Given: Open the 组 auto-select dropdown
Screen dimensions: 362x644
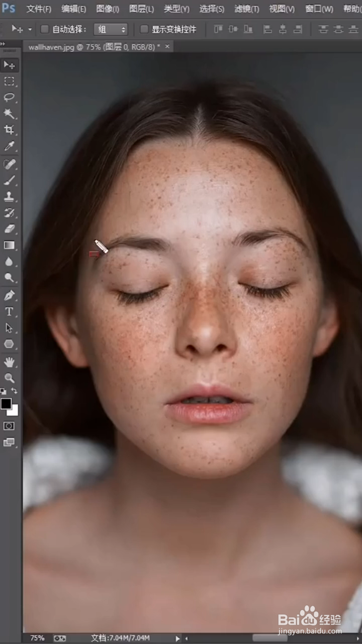Looking at the screenshot, I should point(111,29).
